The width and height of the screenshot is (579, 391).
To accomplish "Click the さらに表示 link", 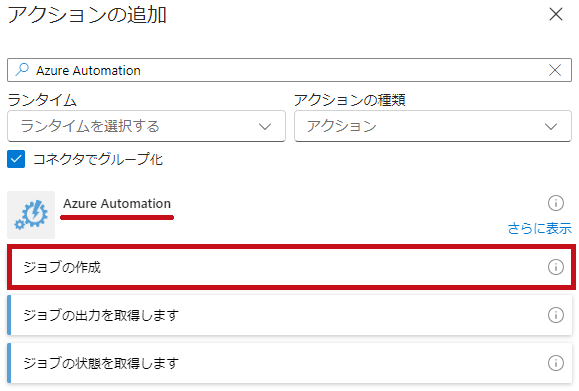I will (539, 228).
